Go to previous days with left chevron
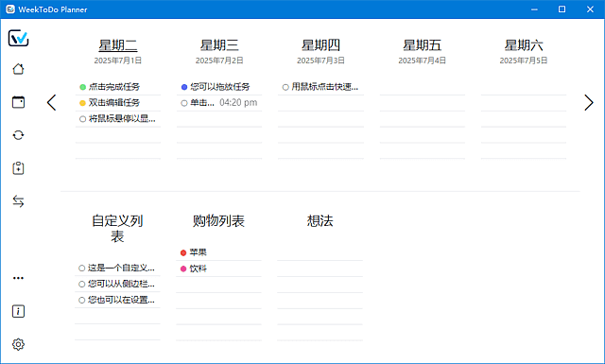The width and height of the screenshot is (605, 364). point(51,103)
